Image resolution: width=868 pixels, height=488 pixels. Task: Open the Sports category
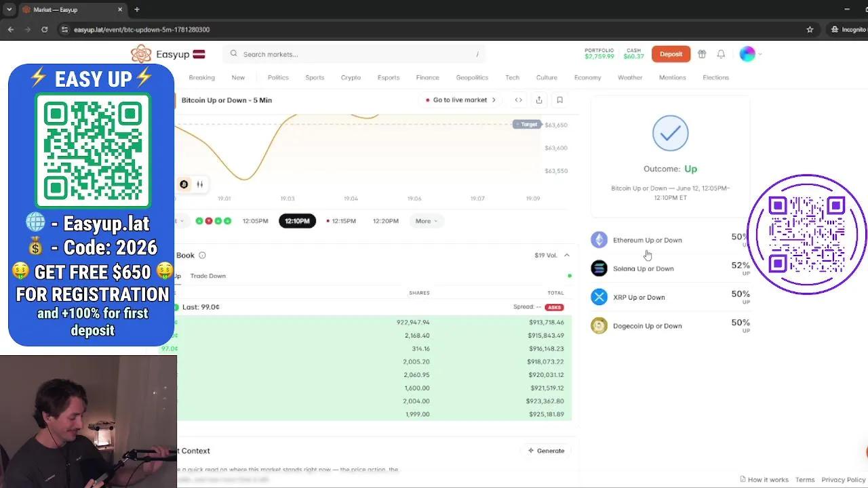click(315, 78)
